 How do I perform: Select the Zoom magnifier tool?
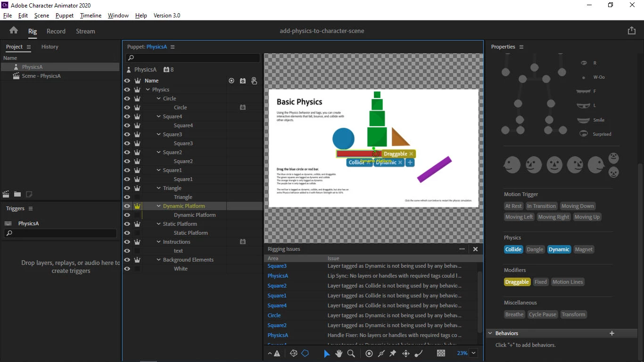[351, 353]
